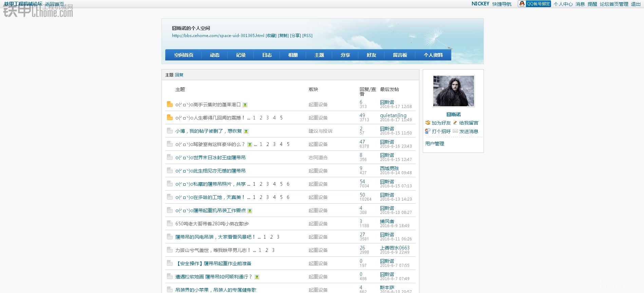Click folder icon beside 高手云集时的蓬莱港口 thread
This screenshot has height=293, width=644.
(170, 104)
